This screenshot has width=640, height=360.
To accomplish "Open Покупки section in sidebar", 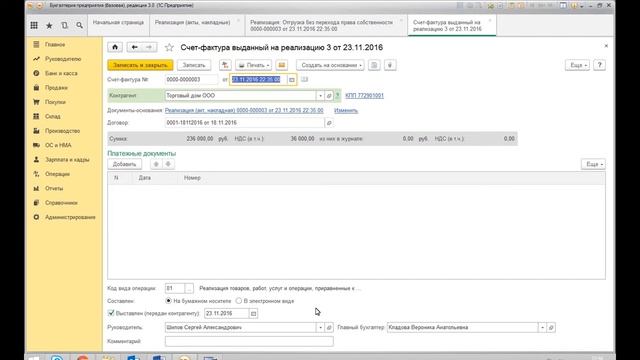I will point(56,102).
